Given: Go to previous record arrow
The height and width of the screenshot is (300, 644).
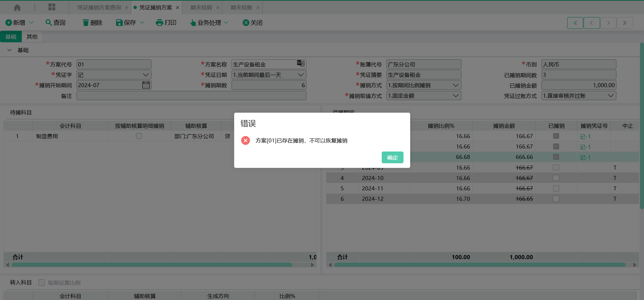Looking at the screenshot, I should pyautogui.click(x=592, y=23).
